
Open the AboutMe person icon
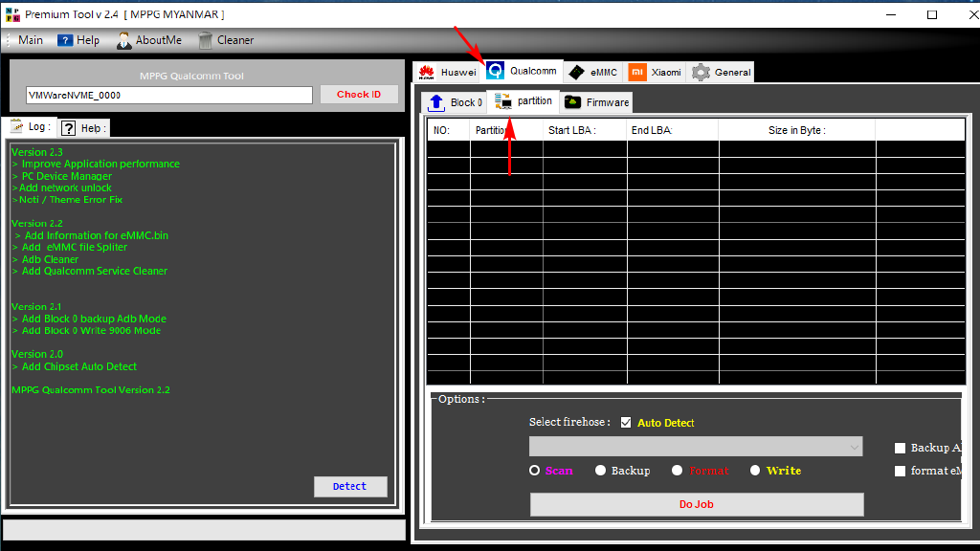tap(124, 40)
